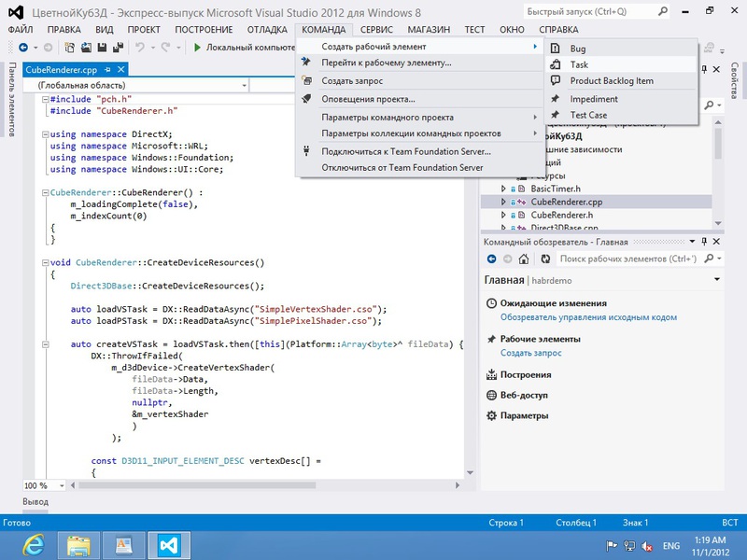The width and height of the screenshot is (747, 560).
Task: Click the Save floppy disk icon
Action: click(102, 48)
